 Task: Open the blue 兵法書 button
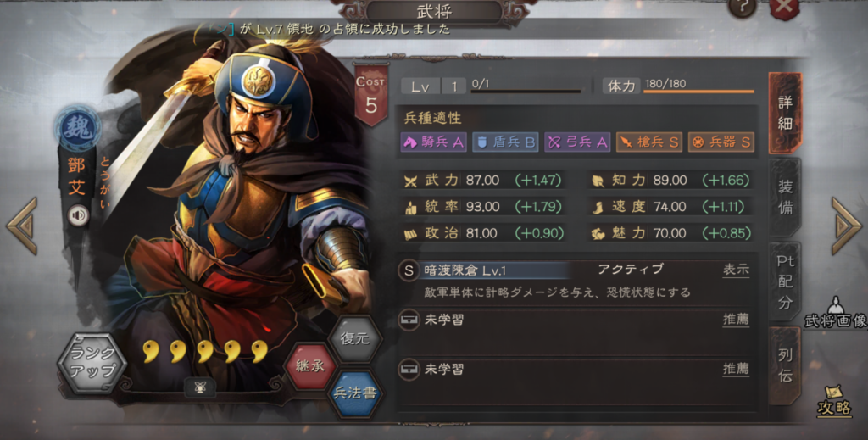click(355, 393)
